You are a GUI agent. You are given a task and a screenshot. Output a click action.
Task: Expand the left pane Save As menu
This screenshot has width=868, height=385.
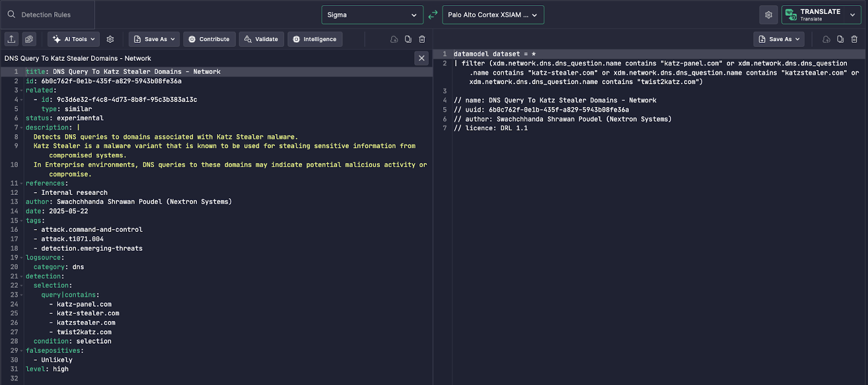pos(154,39)
